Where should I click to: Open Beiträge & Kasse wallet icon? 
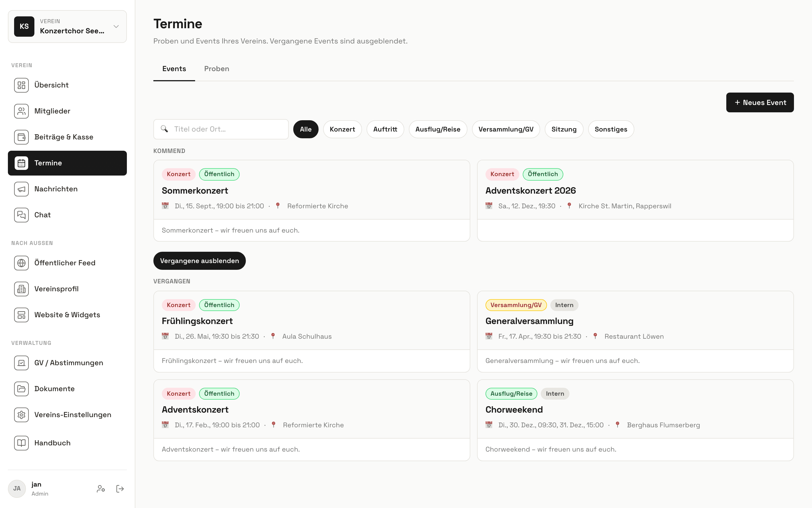(21, 137)
